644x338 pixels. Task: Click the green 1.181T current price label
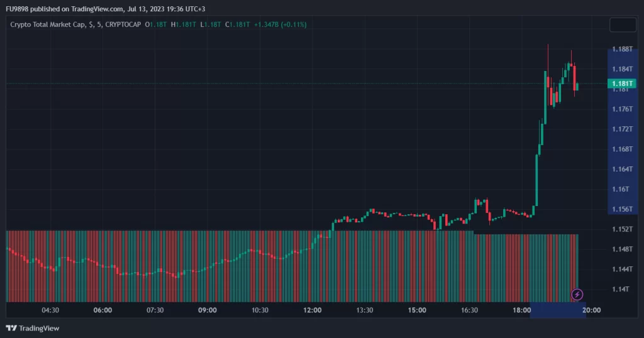[621, 84]
